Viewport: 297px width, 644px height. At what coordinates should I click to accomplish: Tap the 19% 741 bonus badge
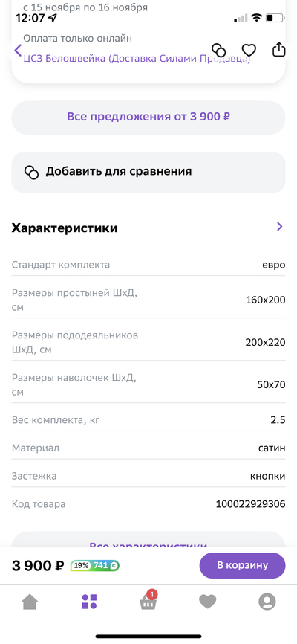pyautogui.click(x=95, y=566)
